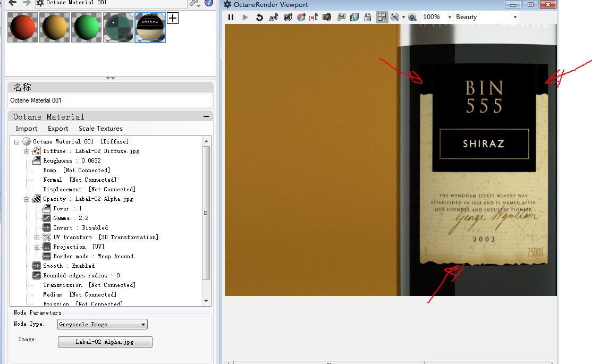Add a new material with plus button

(173, 18)
